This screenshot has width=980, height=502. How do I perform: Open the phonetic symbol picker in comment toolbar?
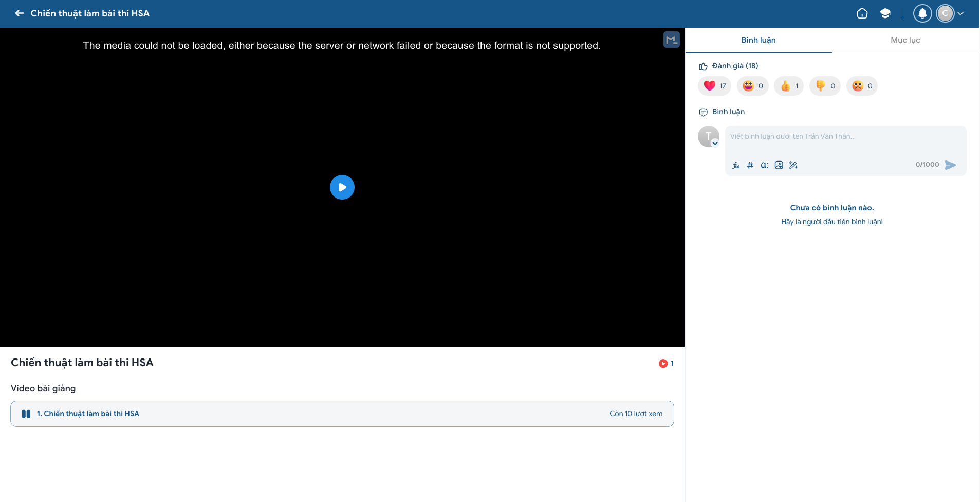point(765,165)
